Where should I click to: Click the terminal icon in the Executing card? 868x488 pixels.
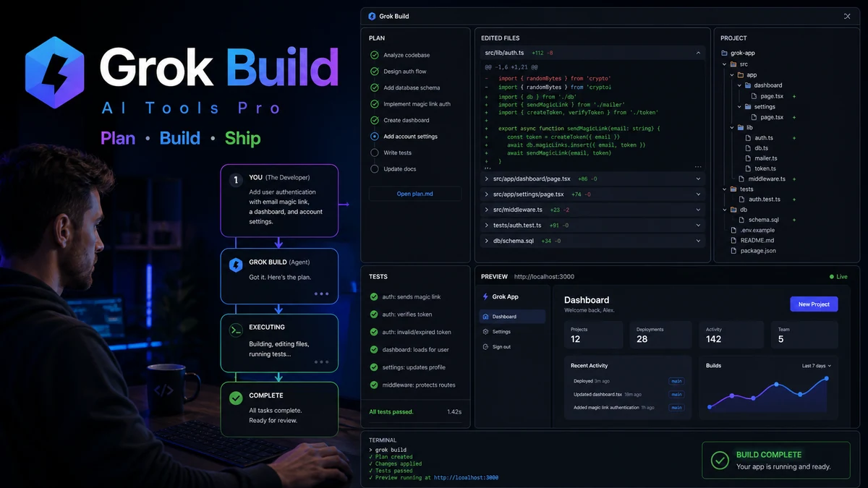(x=236, y=330)
